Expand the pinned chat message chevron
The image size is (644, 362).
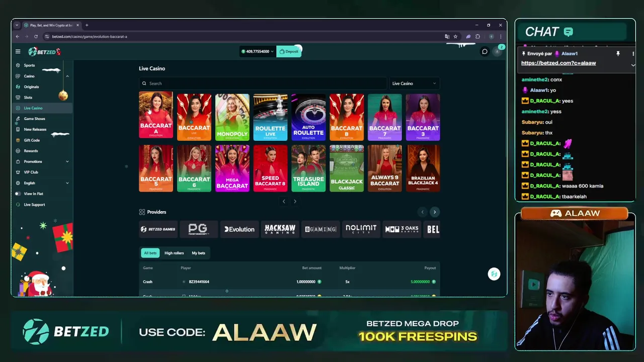pos(633,65)
